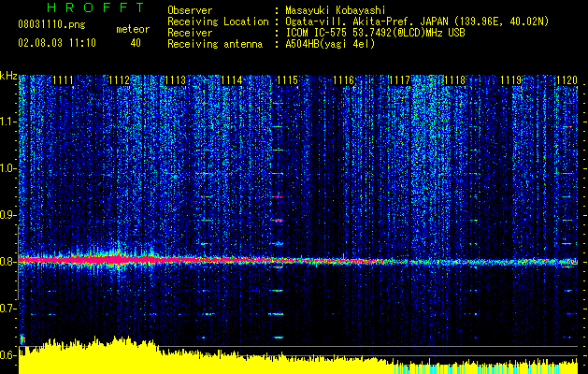Click the 1118 time marker

(x=455, y=80)
